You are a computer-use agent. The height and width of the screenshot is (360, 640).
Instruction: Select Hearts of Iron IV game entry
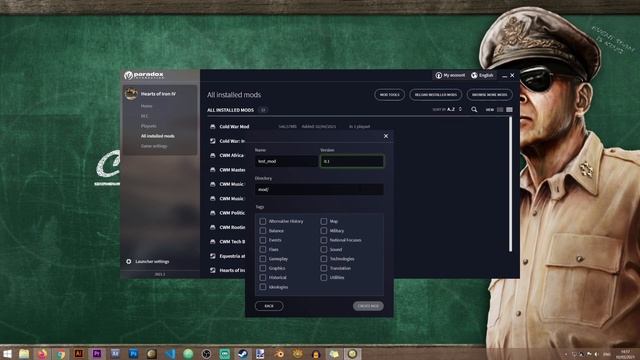pos(160,94)
